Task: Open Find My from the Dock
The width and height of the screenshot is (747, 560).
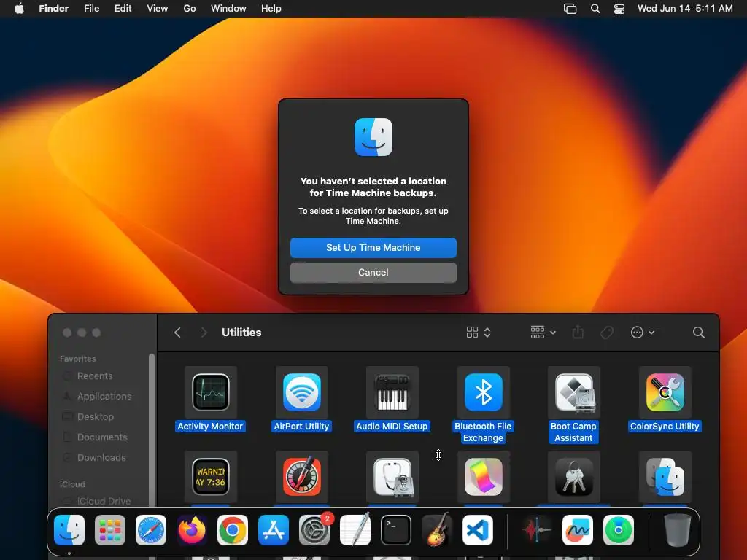Action: click(x=619, y=530)
